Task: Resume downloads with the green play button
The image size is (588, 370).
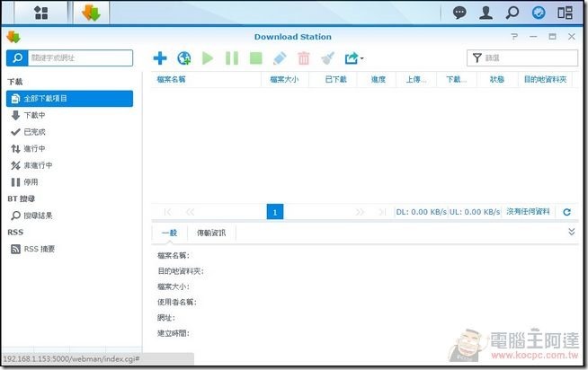Action: pos(208,58)
